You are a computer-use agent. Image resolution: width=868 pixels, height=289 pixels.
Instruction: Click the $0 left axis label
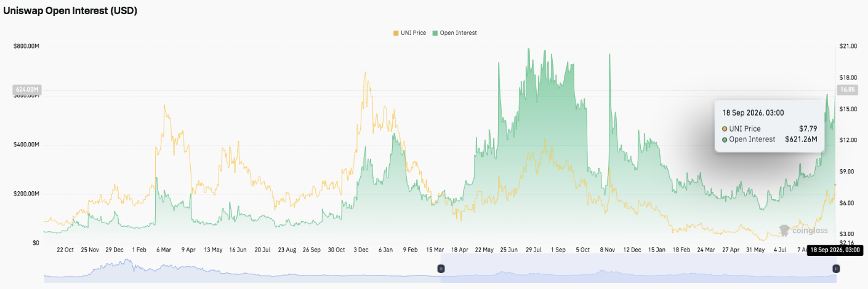coord(36,243)
